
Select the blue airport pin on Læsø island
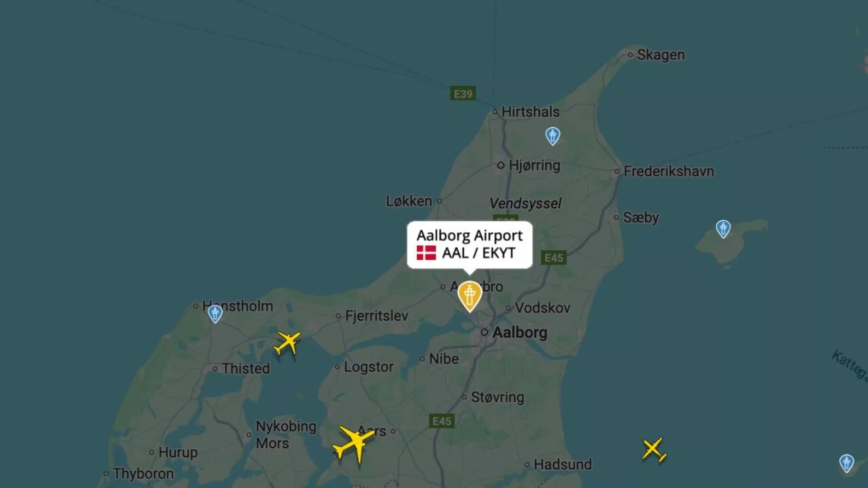tap(723, 229)
